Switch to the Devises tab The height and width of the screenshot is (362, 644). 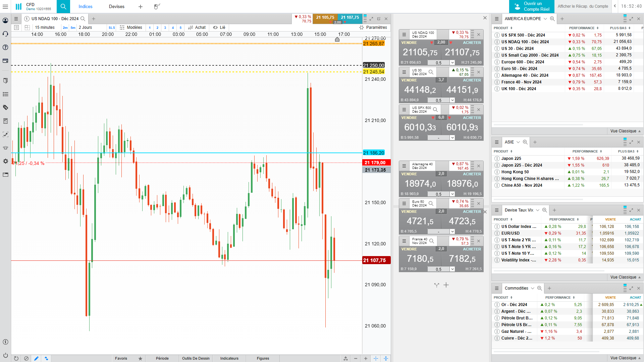coord(116,6)
